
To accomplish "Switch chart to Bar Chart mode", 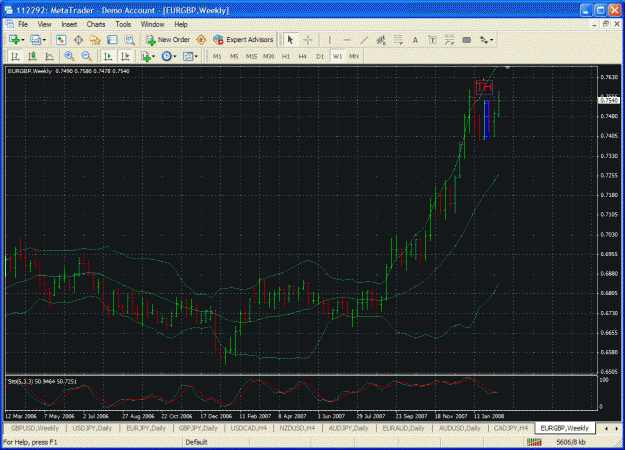I will 16,56.
